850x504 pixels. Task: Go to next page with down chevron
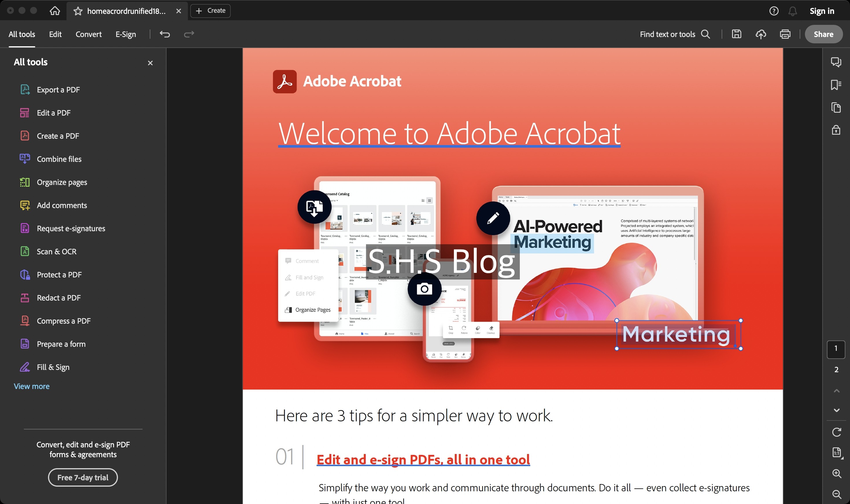836,410
